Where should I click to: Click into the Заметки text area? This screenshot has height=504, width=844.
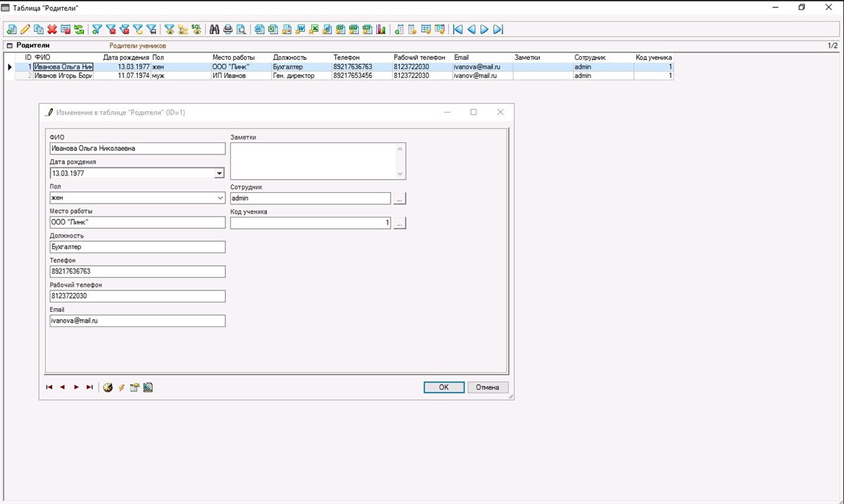[313, 160]
